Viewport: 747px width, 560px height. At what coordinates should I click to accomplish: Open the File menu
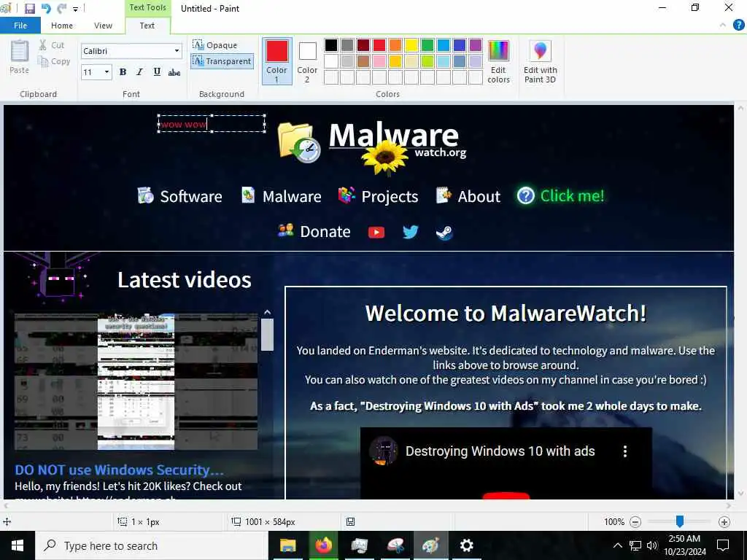tap(20, 26)
